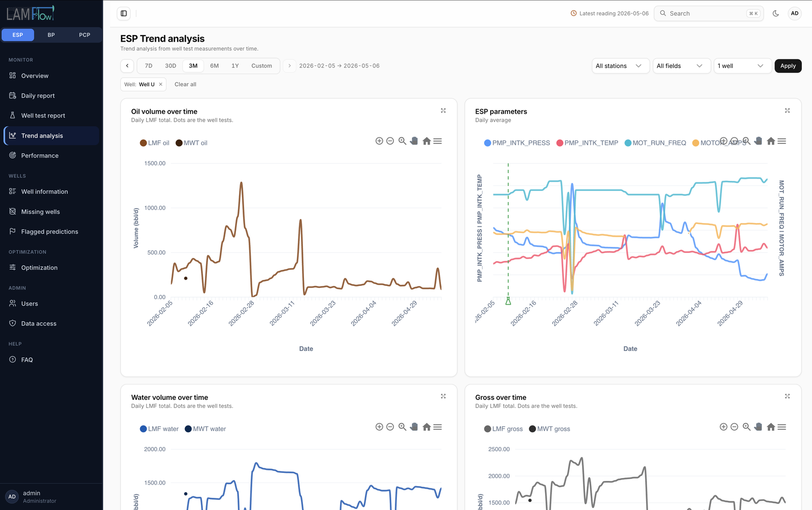Screen dimensions: 812x510
Task: Select the pan hand tool in the Oil volume chart
Action: pos(414,141)
